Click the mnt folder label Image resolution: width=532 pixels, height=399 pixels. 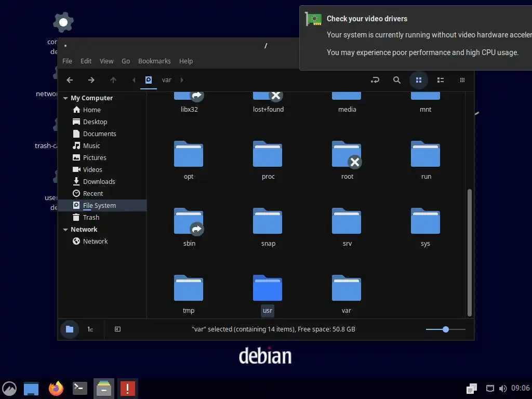coord(425,110)
